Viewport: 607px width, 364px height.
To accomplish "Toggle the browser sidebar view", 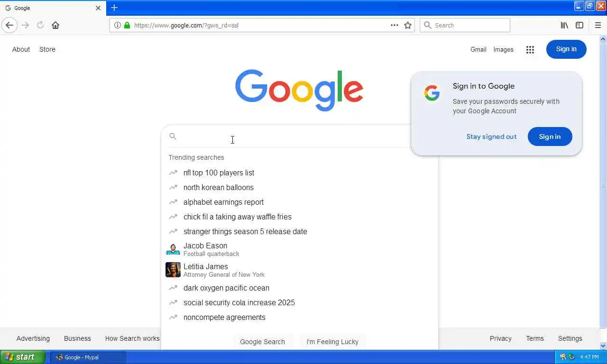I will (579, 25).
